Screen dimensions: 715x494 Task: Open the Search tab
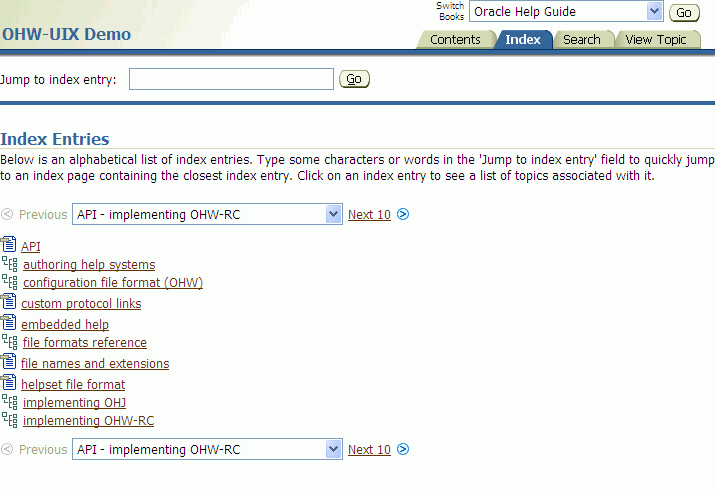(x=581, y=40)
